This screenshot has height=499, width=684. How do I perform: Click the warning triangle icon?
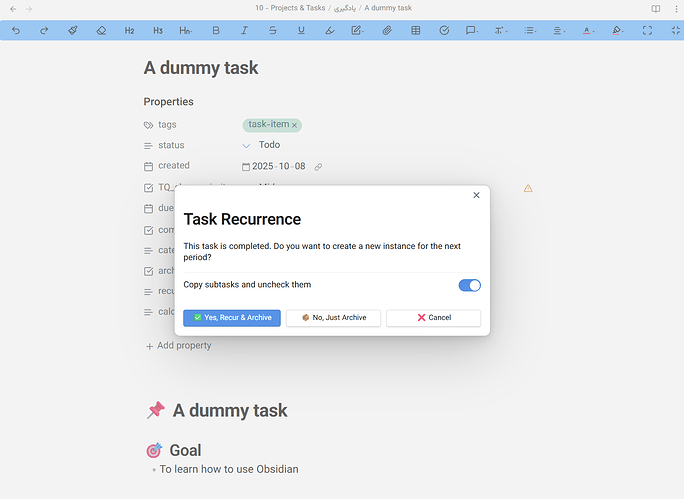[528, 188]
